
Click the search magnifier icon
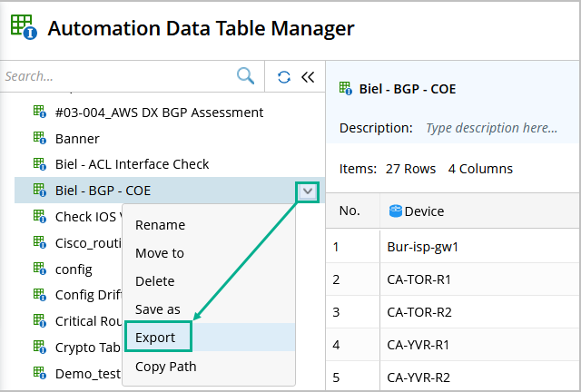pos(245,76)
